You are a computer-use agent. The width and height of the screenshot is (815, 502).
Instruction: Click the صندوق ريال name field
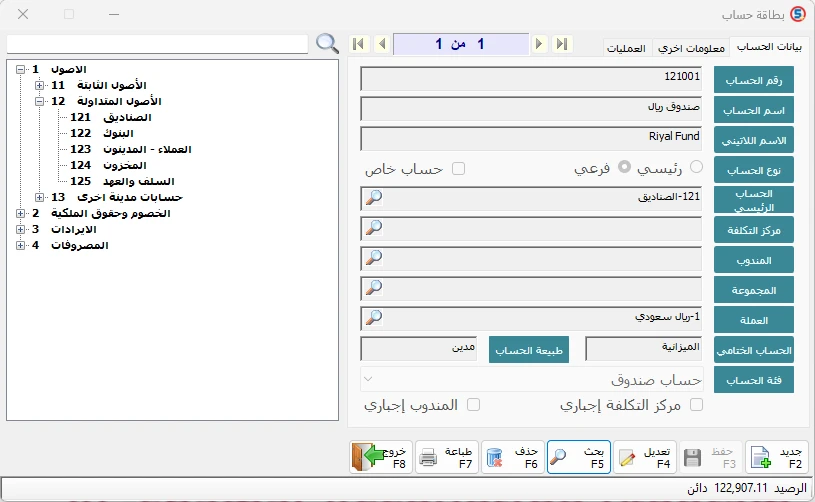click(x=531, y=109)
